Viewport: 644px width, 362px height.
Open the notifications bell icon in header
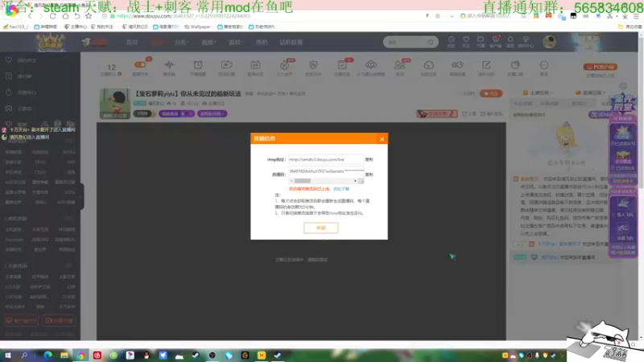(x=510, y=41)
